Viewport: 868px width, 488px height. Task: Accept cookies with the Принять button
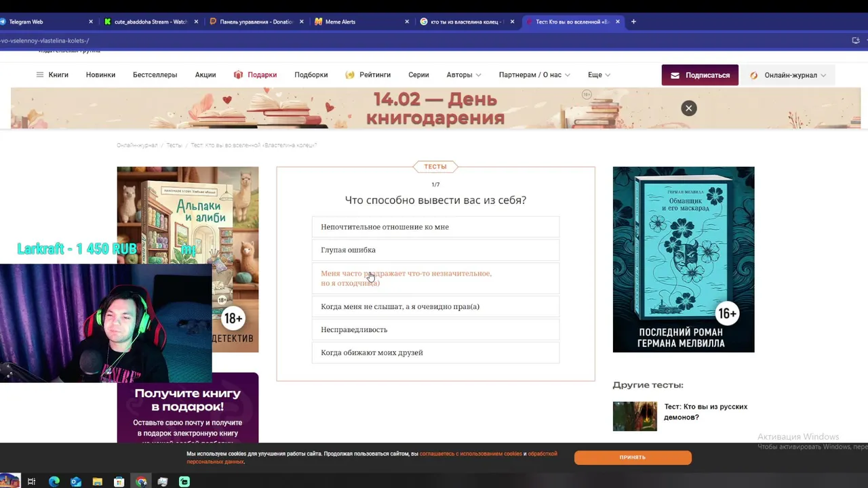click(633, 457)
